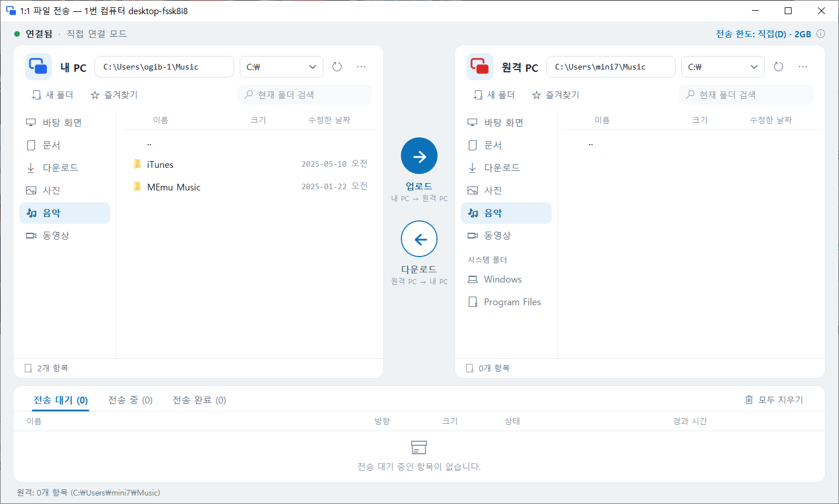Click transfer queue 상태 column header

click(512, 422)
